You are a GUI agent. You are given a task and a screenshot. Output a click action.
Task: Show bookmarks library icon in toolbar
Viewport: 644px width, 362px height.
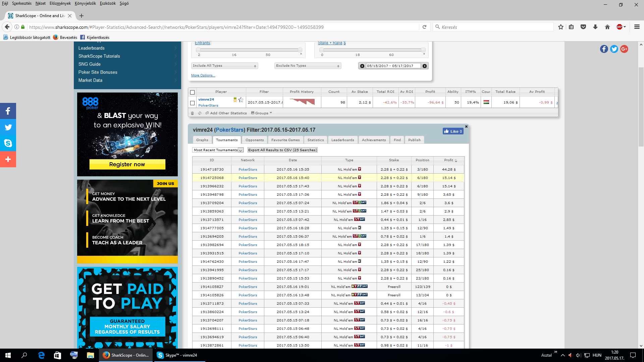(x=571, y=27)
